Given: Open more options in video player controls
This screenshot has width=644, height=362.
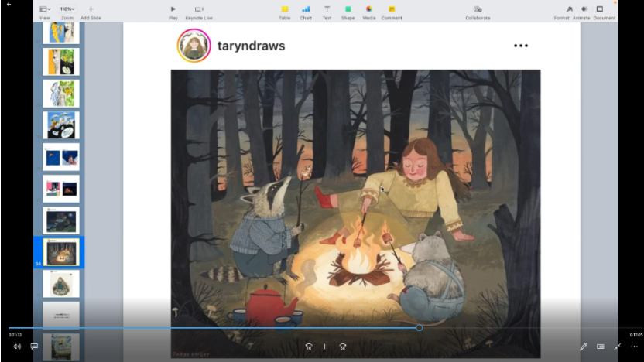Looking at the screenshot, I should click(x=634, y=347).
